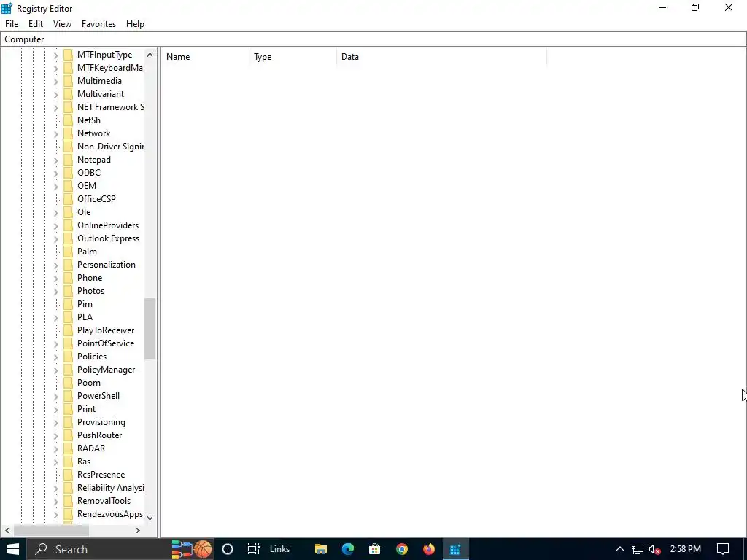Viewport: 747px width, 560px height.
Task: Expand the Policies key
Action: click(x=55, y=357)
